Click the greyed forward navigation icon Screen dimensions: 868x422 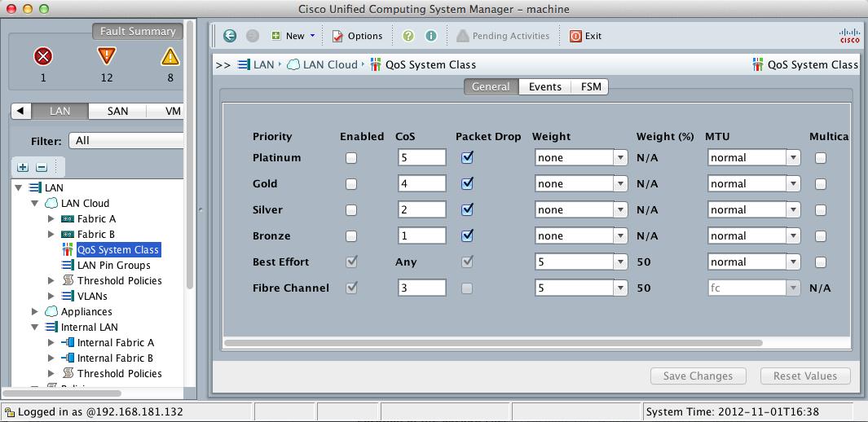[253, 36]
